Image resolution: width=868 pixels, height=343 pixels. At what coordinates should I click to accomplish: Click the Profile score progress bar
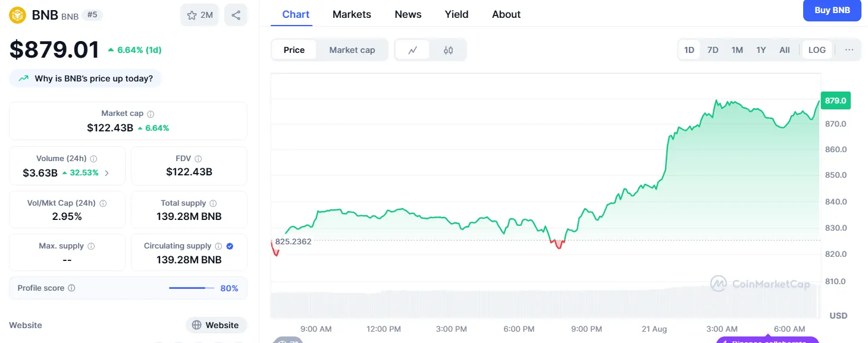pos(192,288)
